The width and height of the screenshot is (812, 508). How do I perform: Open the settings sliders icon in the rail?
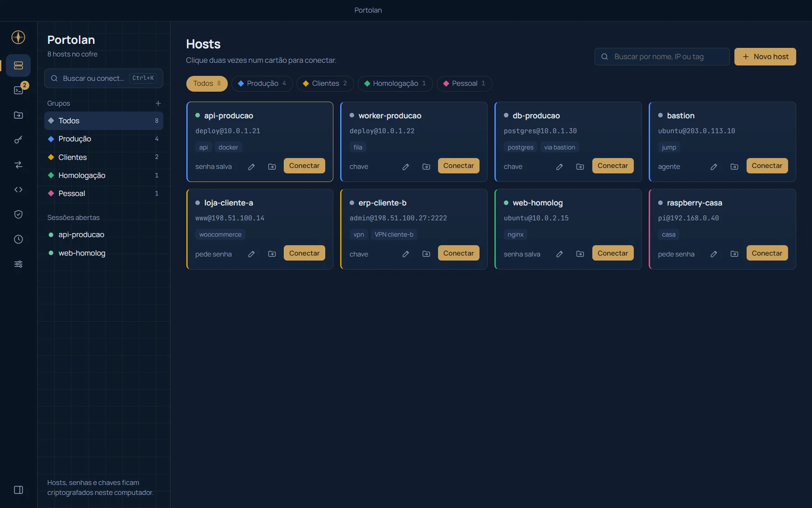(x=18, y=264)
